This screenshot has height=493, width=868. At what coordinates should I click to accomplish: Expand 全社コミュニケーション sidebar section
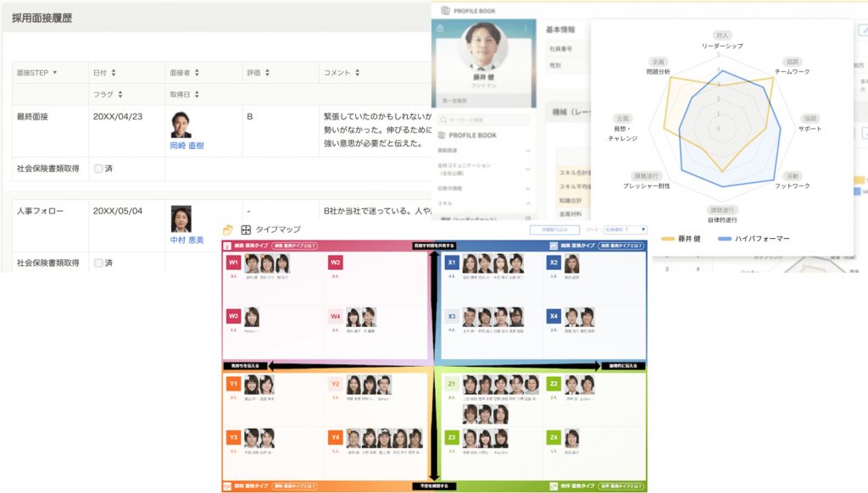tap(528, 169)
